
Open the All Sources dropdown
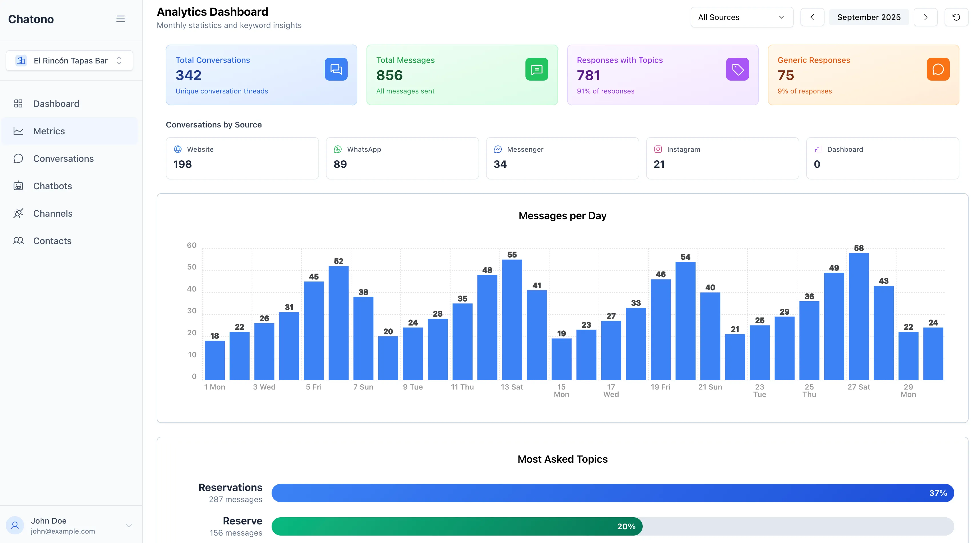pyautogui.click(x=742, y=17)
